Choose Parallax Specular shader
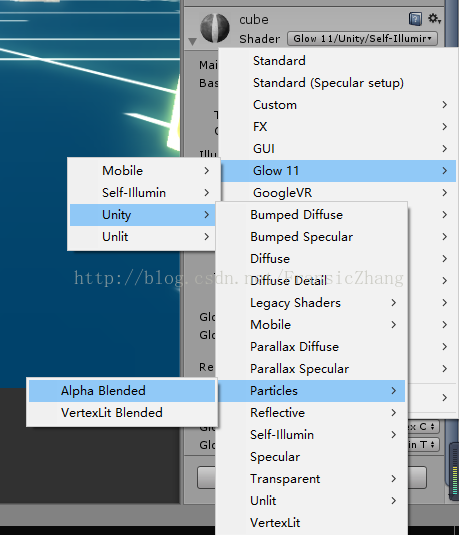 (311, 368)
